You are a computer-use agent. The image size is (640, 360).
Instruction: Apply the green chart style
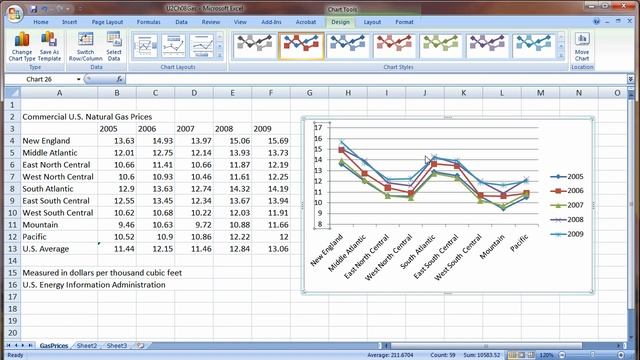pyautogui.click(x=441, y=46)
